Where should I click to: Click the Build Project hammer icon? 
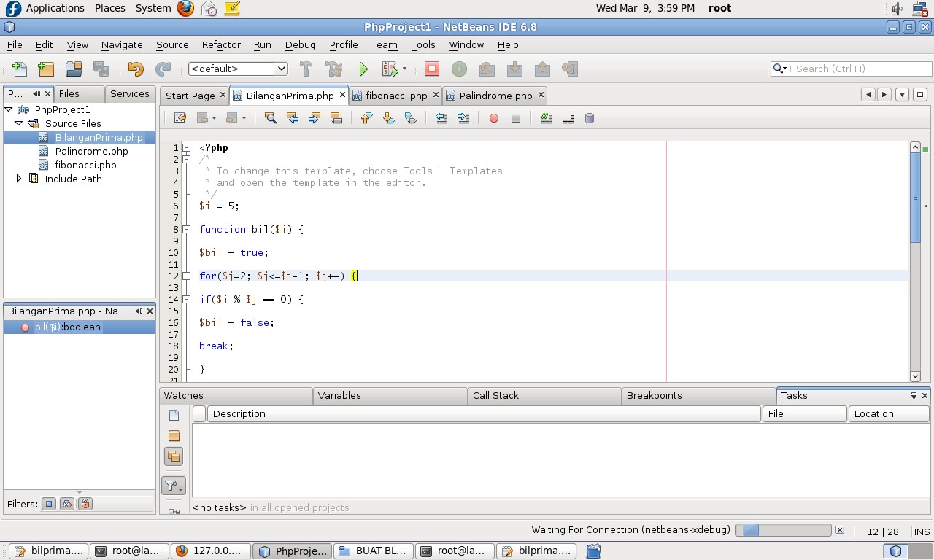coord(306,69)
